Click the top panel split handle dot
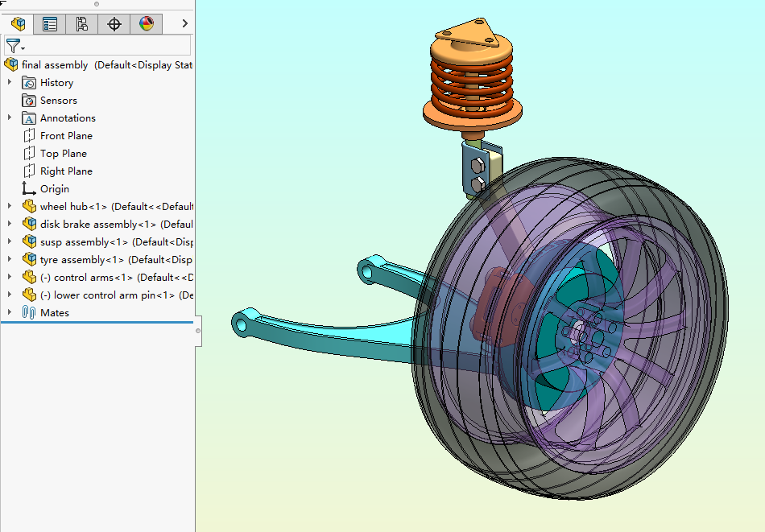The width and height of the screenshot is (765, 532). 97,4
